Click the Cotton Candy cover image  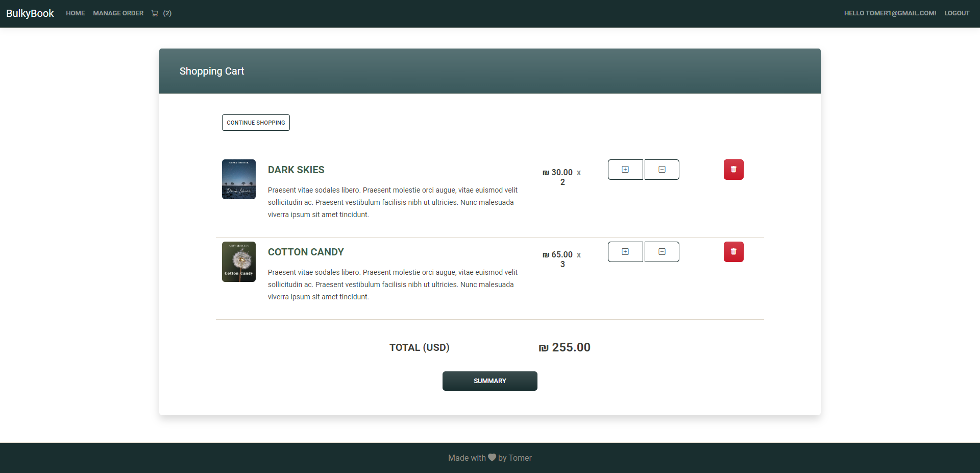(x=238, y=262)
